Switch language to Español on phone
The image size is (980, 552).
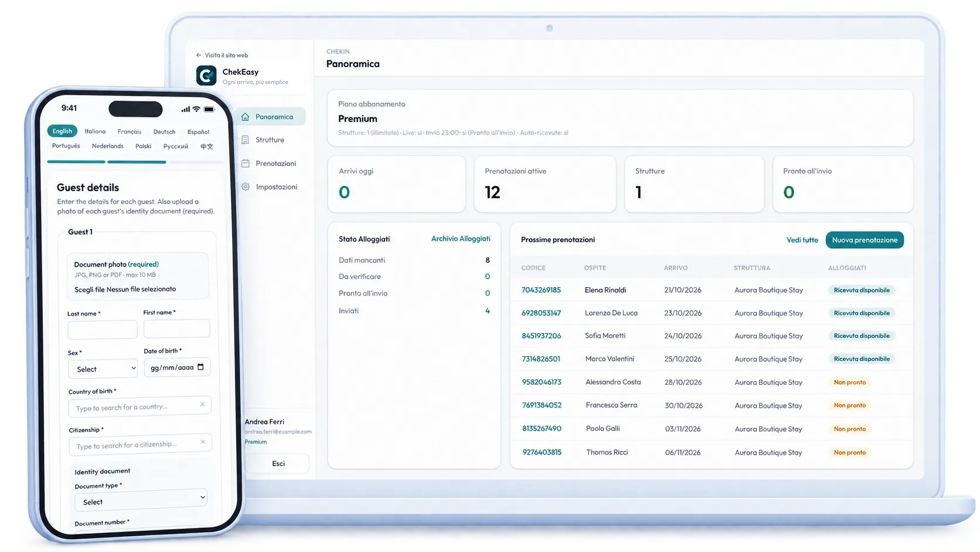pos(198,132)
